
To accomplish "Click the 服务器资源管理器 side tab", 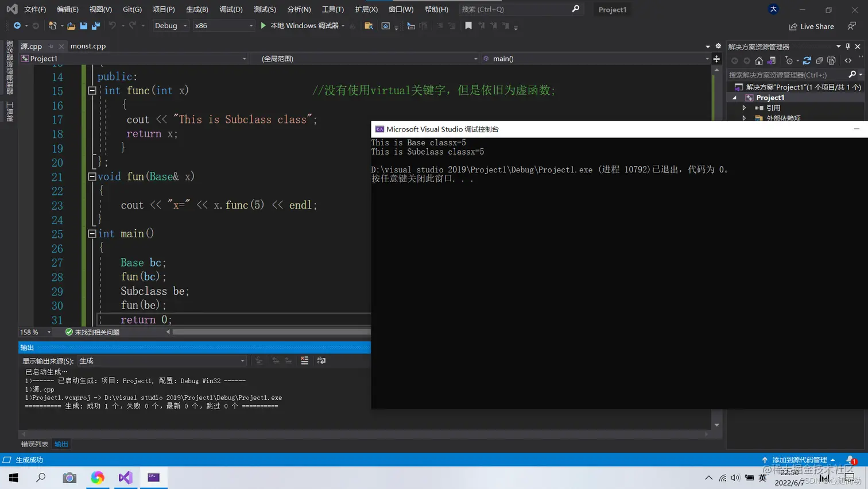I will (x=9, y=67).
